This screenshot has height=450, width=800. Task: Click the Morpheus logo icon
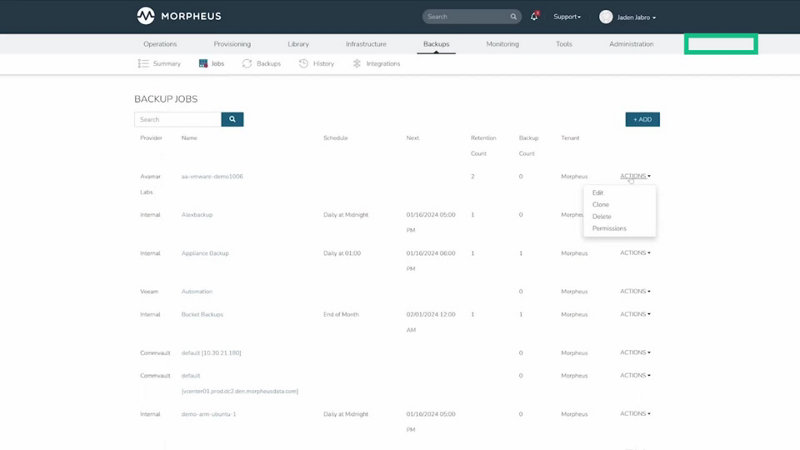pos(145,16)
